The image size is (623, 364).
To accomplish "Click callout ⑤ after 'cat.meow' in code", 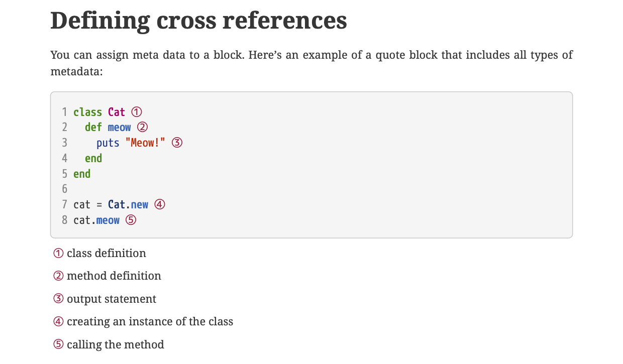I will pos(131,220).
